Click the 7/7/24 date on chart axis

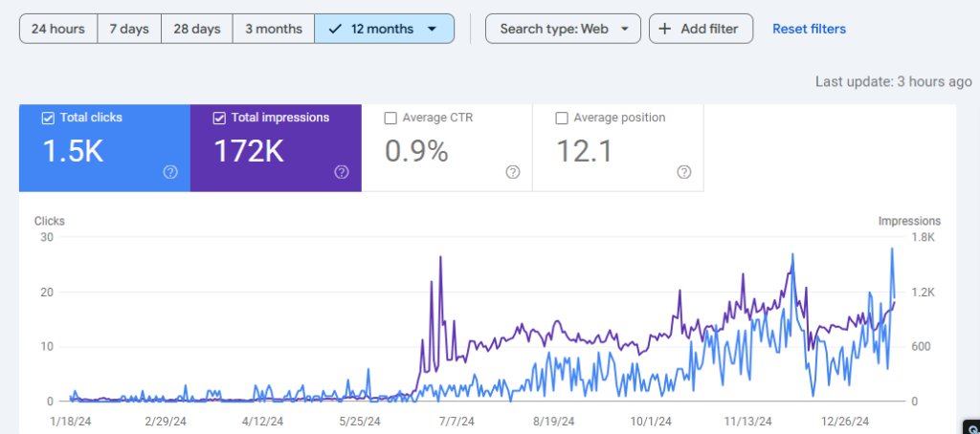457,422
